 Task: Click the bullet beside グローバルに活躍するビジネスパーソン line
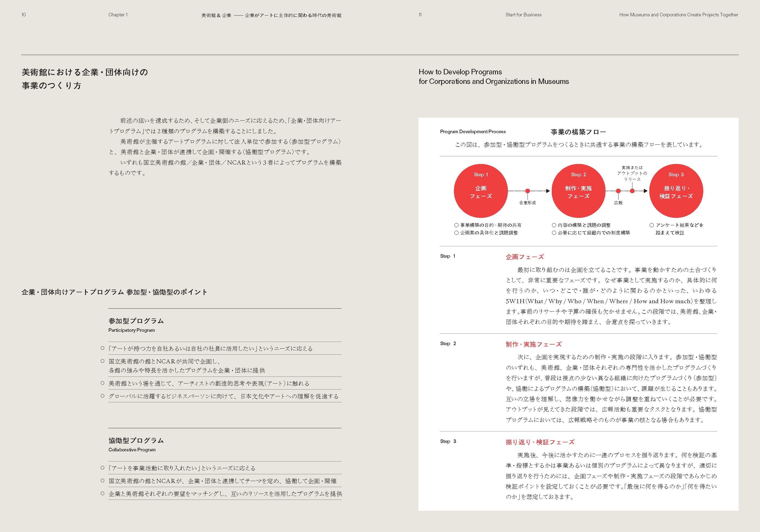(102, 396)
